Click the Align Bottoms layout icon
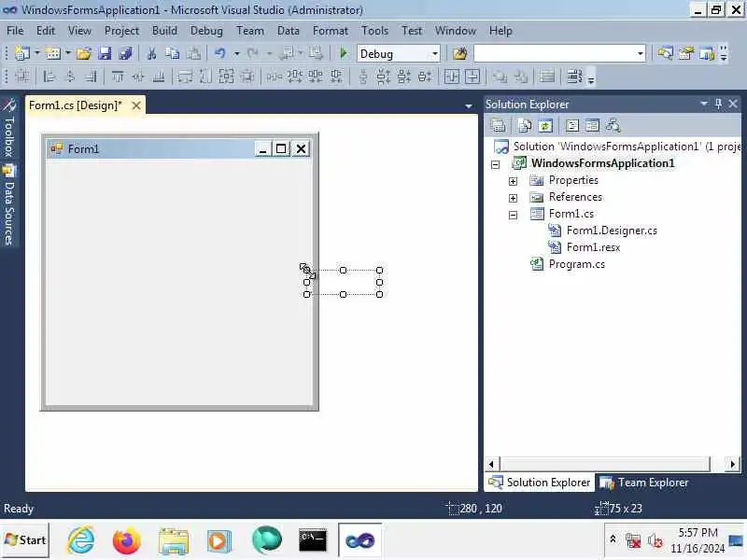The width and height of the screenshot is (747, 560). click(158, 77)
